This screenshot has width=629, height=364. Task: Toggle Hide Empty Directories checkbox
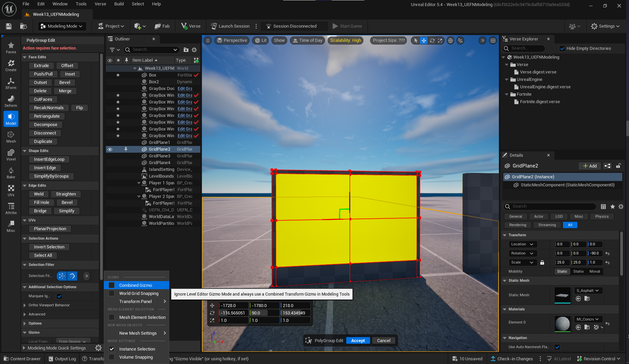[562, 48]
